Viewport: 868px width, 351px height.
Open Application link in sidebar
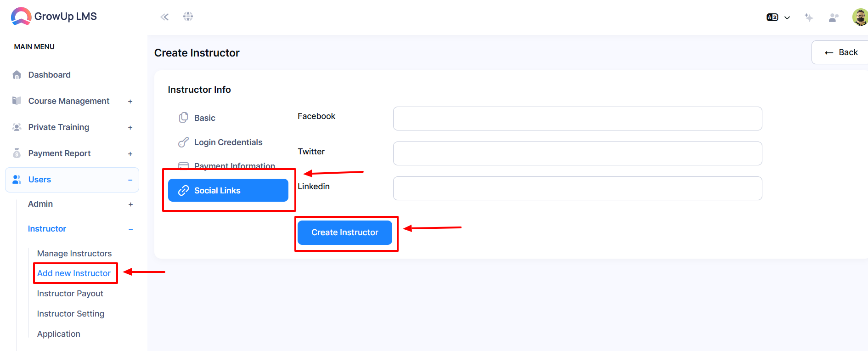59,334
